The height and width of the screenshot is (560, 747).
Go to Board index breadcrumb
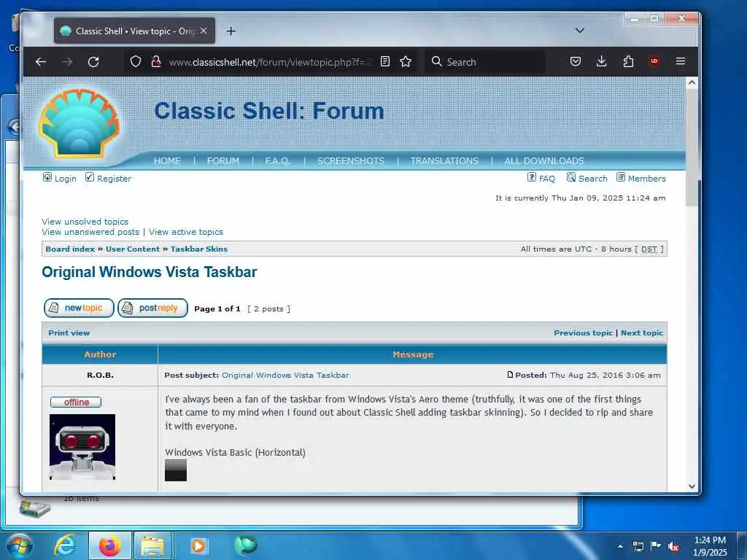[70, 249]
